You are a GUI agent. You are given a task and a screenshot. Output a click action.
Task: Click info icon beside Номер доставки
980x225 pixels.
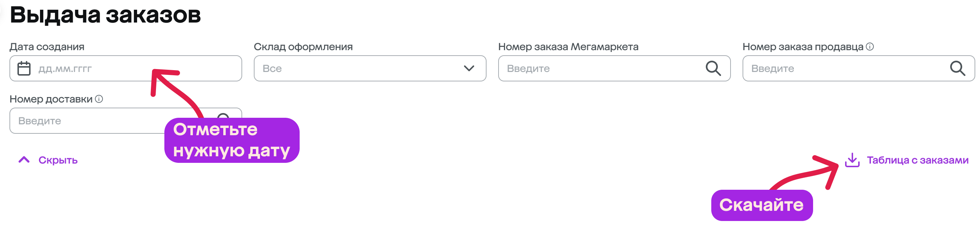click(x=99, y=99)
